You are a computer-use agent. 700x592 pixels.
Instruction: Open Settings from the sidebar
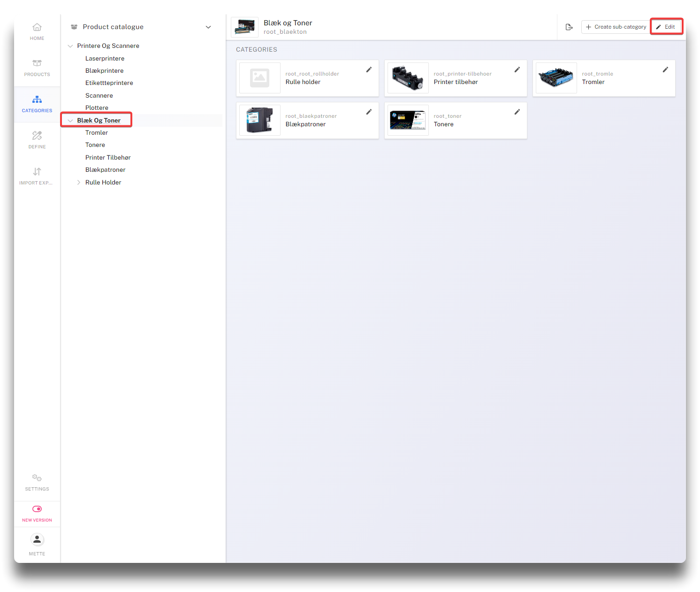point(37,482)
